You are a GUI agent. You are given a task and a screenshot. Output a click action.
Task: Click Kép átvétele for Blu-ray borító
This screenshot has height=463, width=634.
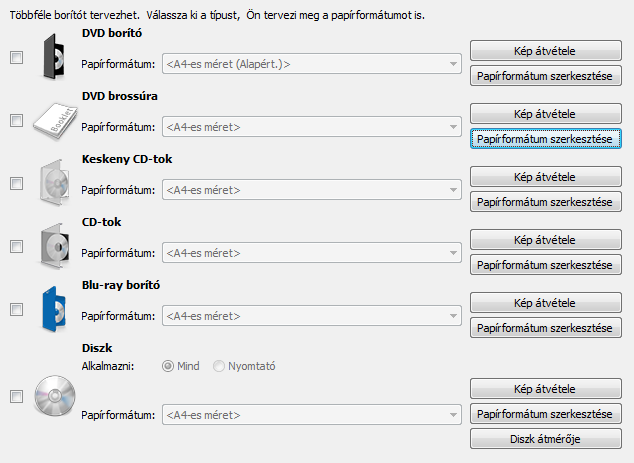point(545,303)
